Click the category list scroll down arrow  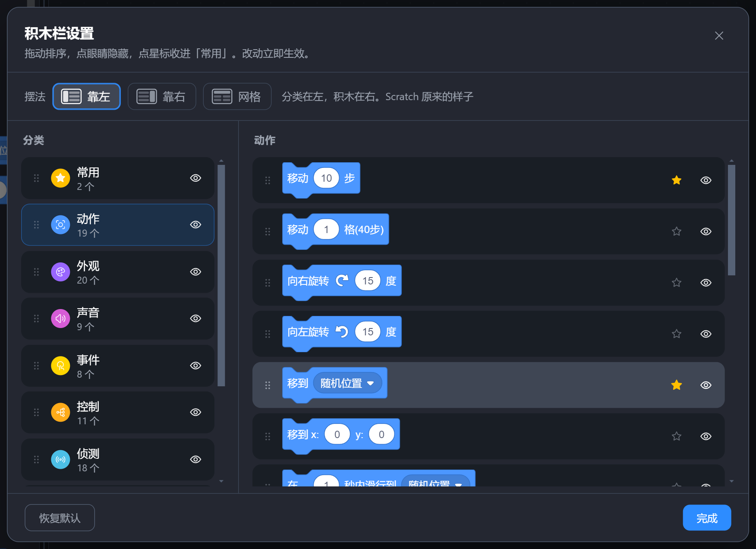[x=221, y=481]
